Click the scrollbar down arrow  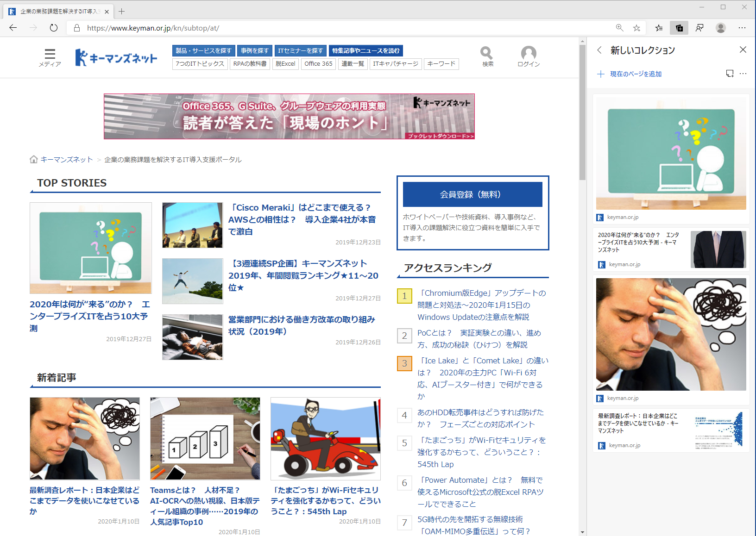pos(582,532)
